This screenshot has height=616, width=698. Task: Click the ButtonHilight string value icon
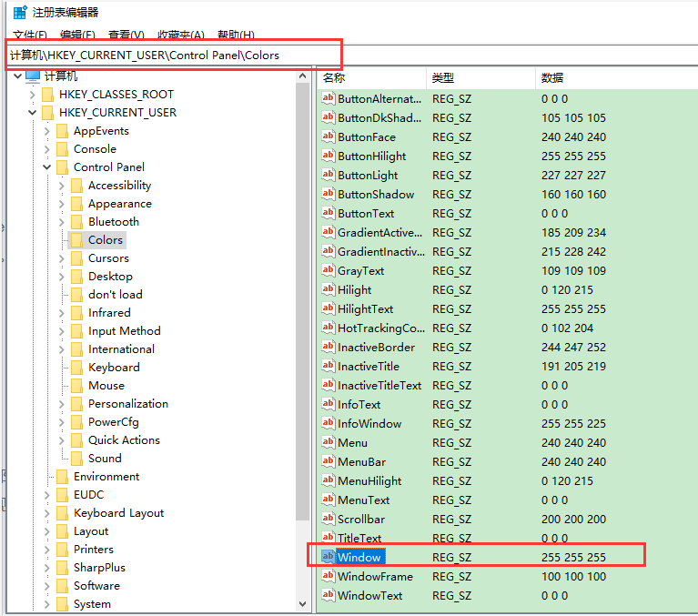coord(329,156)
